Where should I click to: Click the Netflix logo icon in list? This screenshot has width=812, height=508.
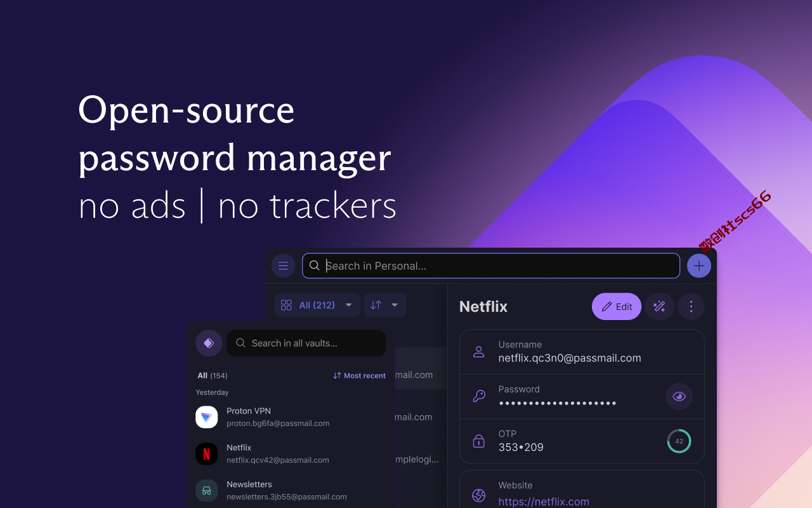207,454
